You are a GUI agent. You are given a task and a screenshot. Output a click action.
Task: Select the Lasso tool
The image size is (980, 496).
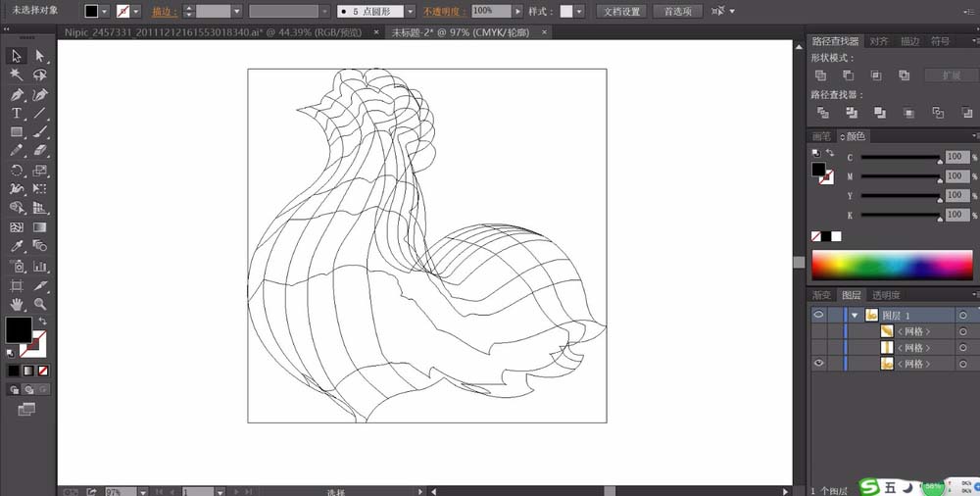pyautogui.click(x=40, y=75)
